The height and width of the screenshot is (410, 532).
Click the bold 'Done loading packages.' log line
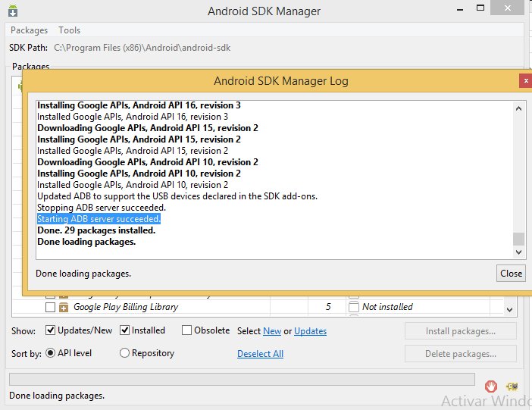(x=86, y=242)
